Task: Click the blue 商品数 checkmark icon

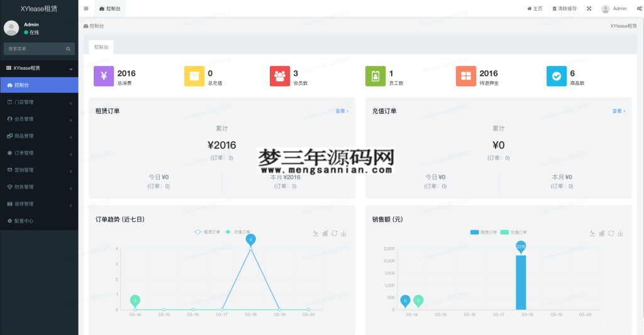Action: [x=557, y=76]
